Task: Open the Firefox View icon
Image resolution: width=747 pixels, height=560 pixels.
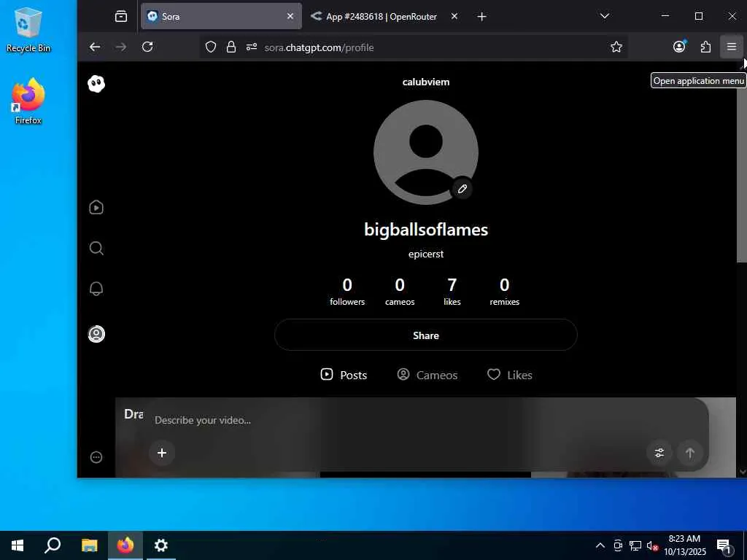Action: [x=121, y=16]
